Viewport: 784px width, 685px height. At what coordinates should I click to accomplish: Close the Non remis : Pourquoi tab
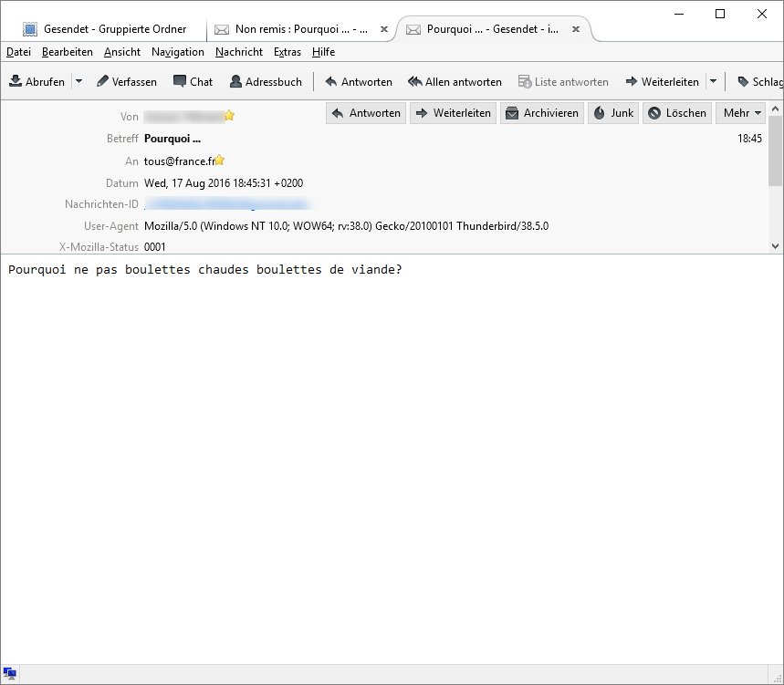pyautogui.click(x=384, y=29)
